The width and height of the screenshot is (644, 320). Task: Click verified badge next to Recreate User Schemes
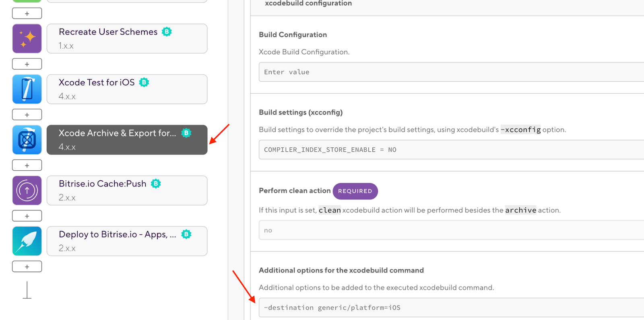click(x=167, y=32)
